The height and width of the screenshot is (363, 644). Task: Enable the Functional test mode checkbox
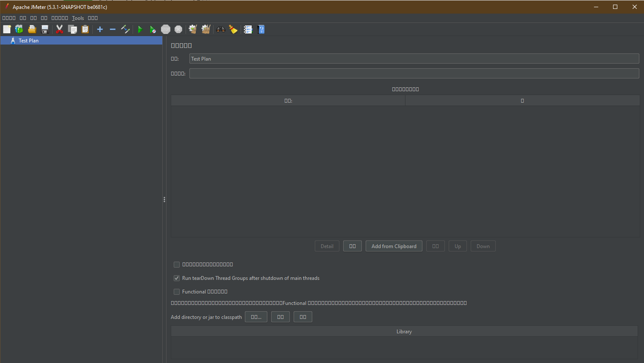[x=177, y=292]
